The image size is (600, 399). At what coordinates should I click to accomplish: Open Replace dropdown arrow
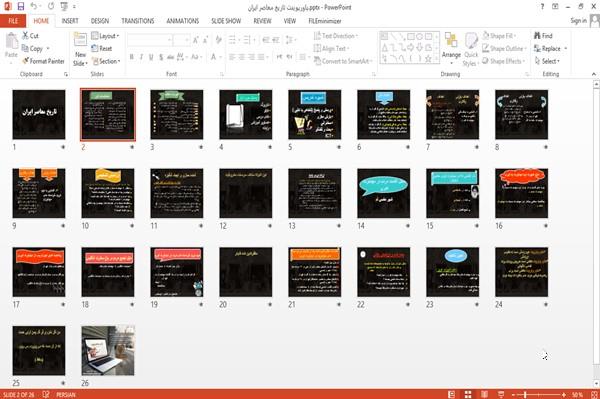(566, 49)
